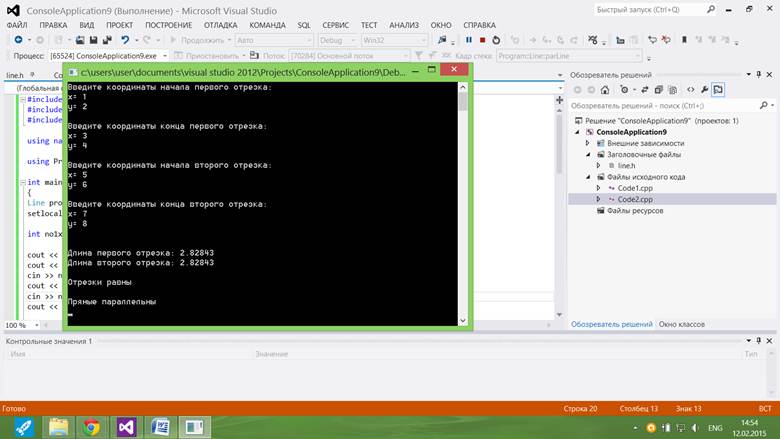This screenshot has height=439, width=780.
Task: Click the Save icon in the toolbar
Action: (x=93, y=40)
